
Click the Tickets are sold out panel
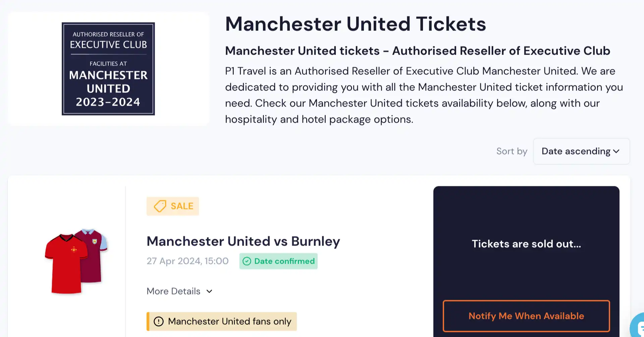click(x=526, y=244)
